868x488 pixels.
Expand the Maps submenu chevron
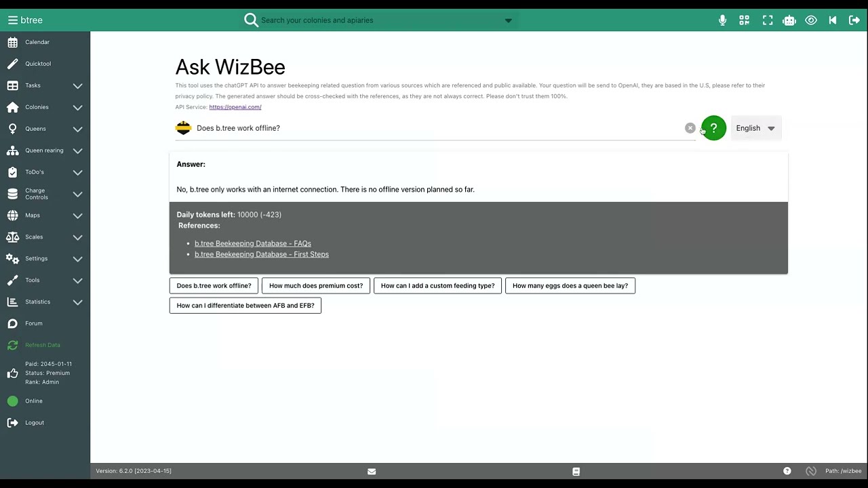pyautogui.click(x=78, y=216)
